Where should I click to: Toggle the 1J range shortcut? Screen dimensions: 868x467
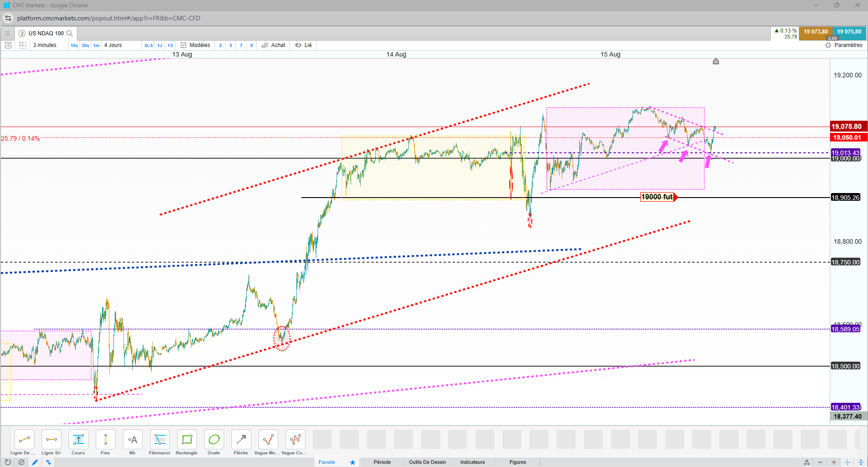[160, 45]
